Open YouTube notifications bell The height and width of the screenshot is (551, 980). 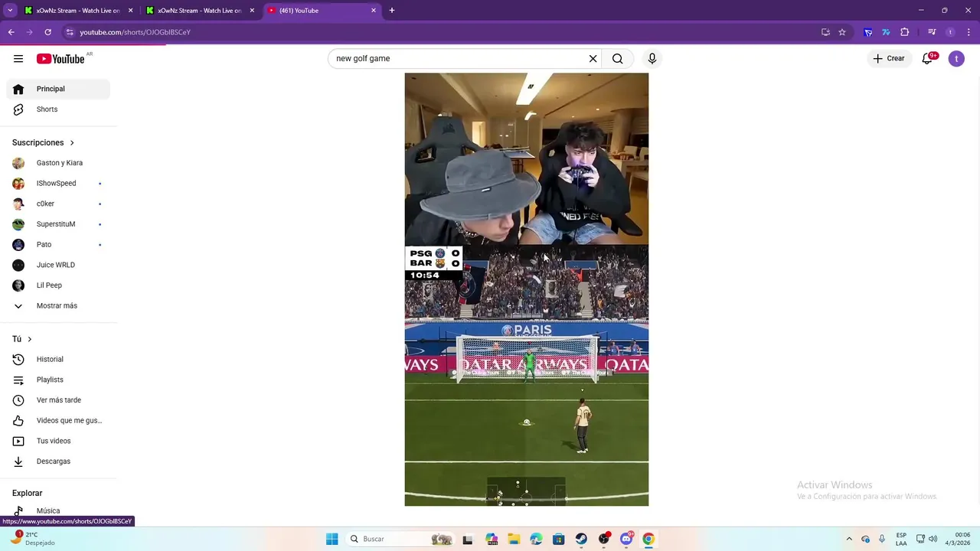coord(927,59)
